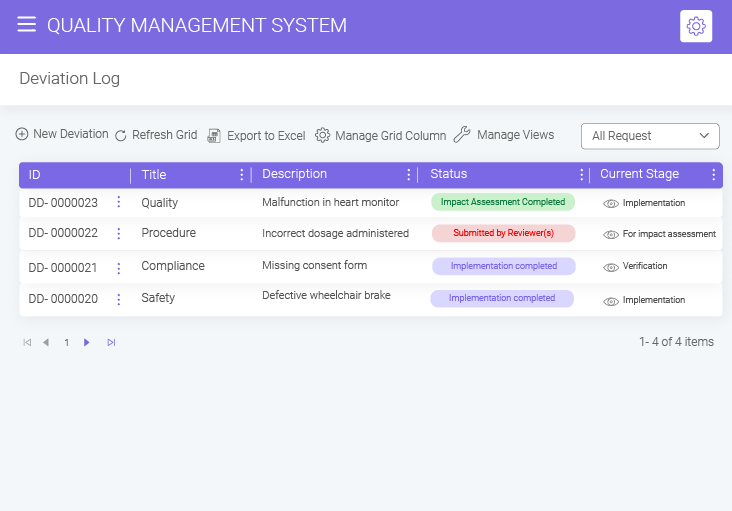Image resolution: width=732 pixels, height=511 pixels.
Task: Open the Status column menu dots
Action: 581,175
